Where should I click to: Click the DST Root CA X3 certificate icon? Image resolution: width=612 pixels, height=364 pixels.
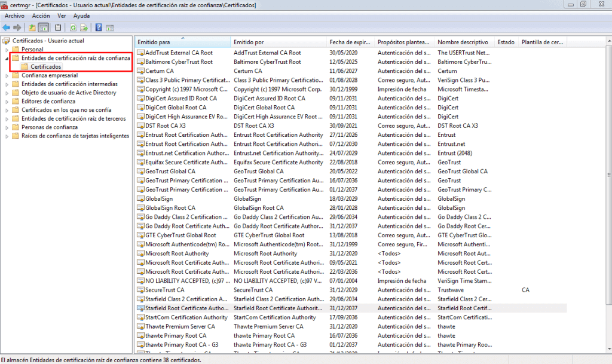tap(140, 126)
